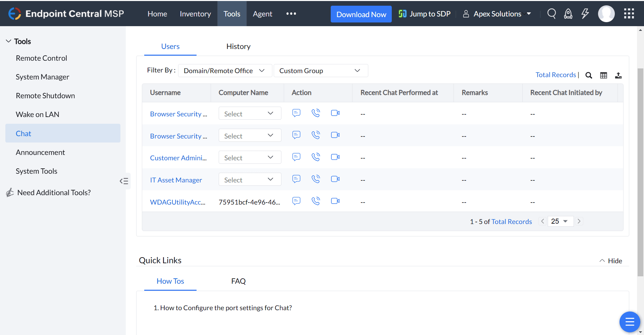Collapse the Tools sidebar panel

(124, 181)
